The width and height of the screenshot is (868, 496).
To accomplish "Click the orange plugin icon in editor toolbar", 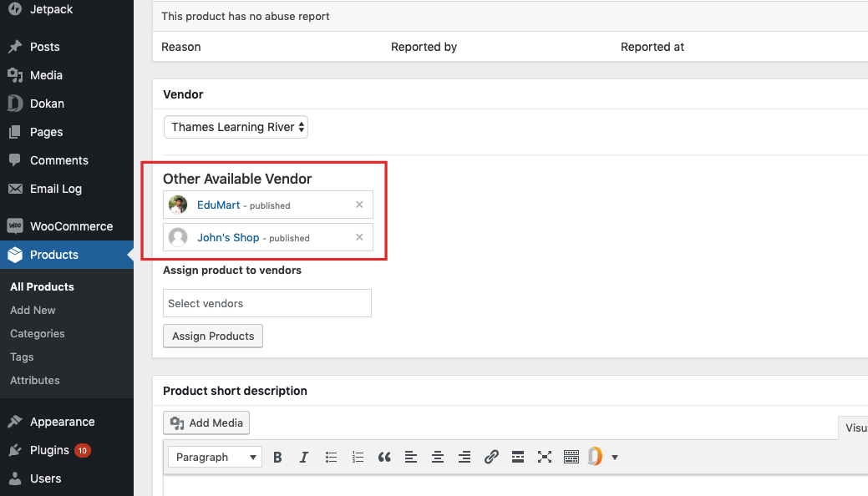I will pos(595,457).
